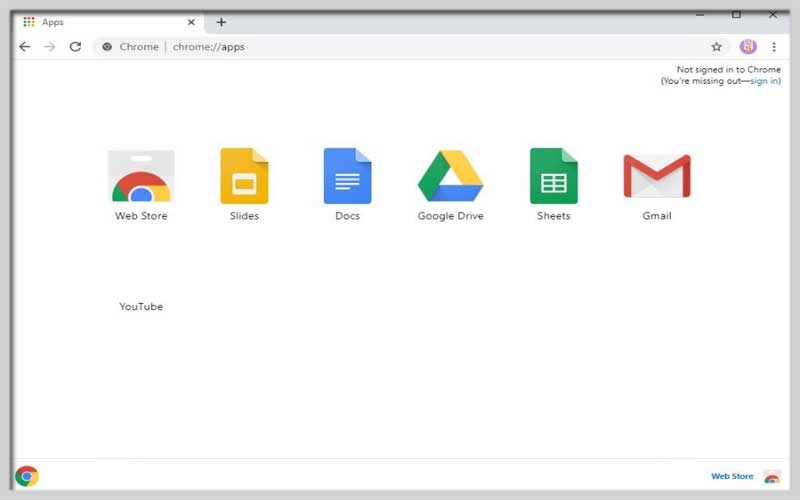The width and height of the screenshot is (800, 500).
Task: Open the Web Store link at bottom
Action: (x=732, y=476)
